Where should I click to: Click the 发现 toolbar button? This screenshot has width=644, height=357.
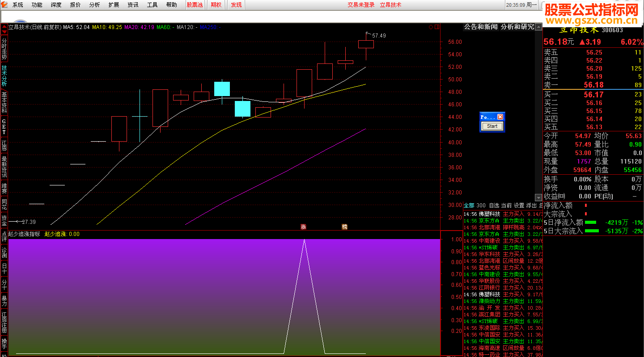(236, 5)
